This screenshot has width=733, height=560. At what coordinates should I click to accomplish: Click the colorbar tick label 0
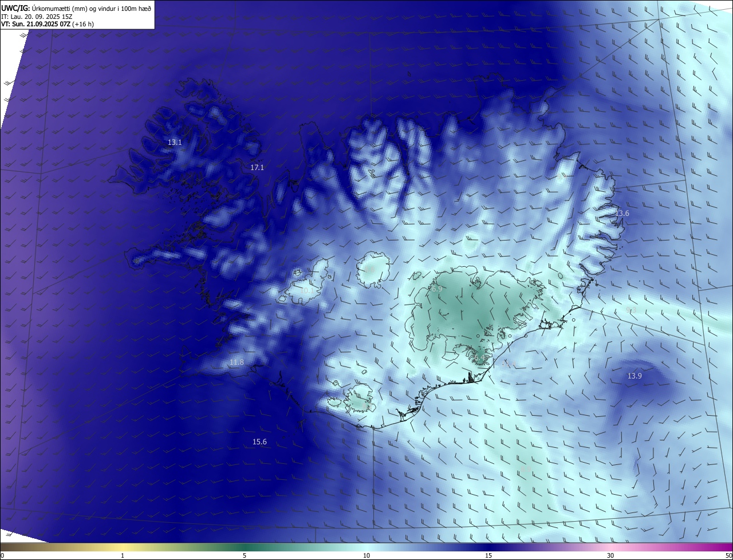[2, 556]
